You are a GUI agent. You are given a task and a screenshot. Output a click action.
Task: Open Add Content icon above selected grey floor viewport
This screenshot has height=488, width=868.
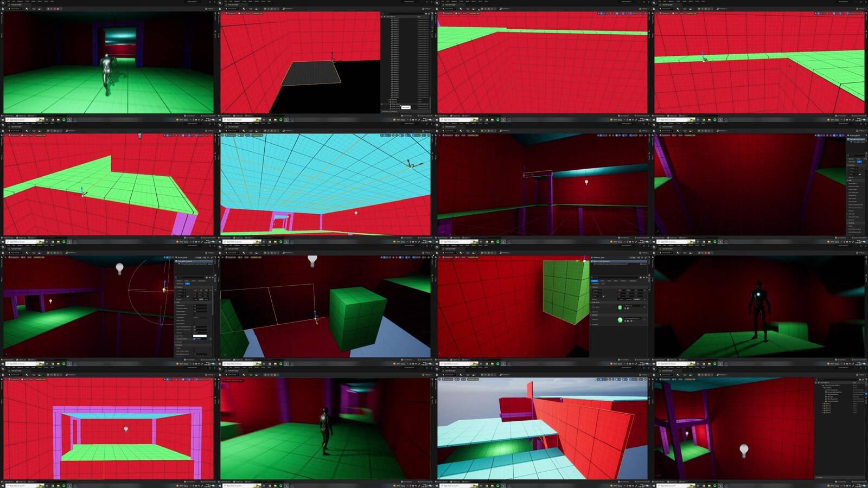244,9
